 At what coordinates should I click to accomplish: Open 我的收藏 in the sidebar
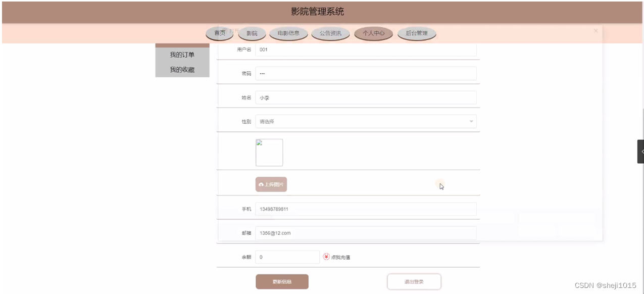[182, 70]
